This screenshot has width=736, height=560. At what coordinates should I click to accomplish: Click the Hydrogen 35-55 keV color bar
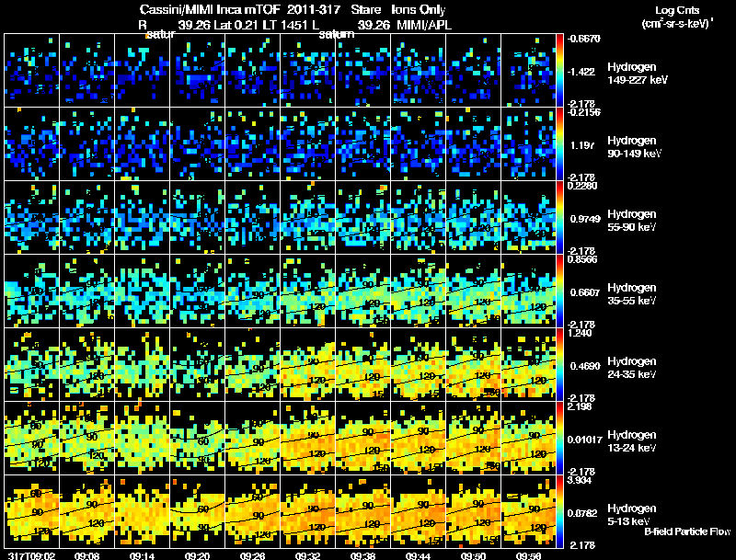pos(559,291)
